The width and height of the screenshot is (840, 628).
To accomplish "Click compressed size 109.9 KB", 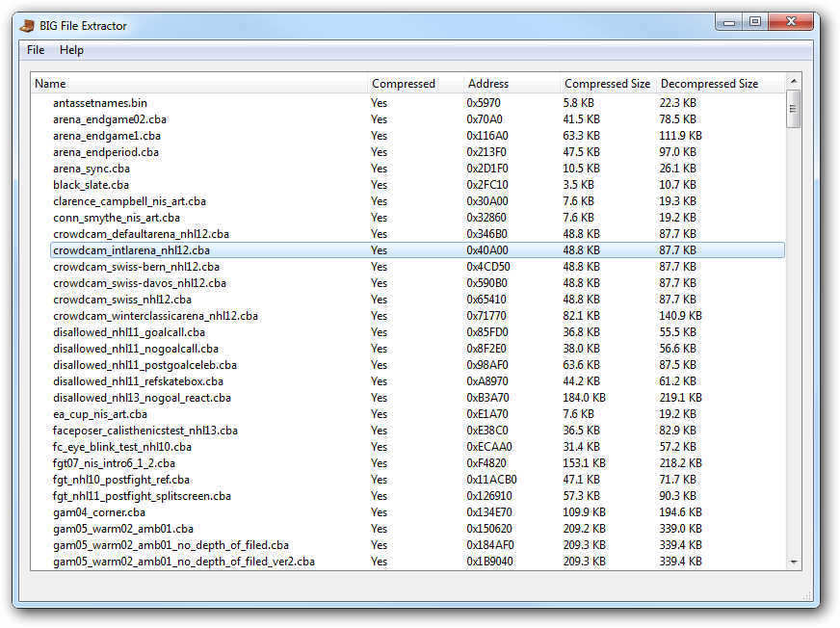I will [584, 512].
